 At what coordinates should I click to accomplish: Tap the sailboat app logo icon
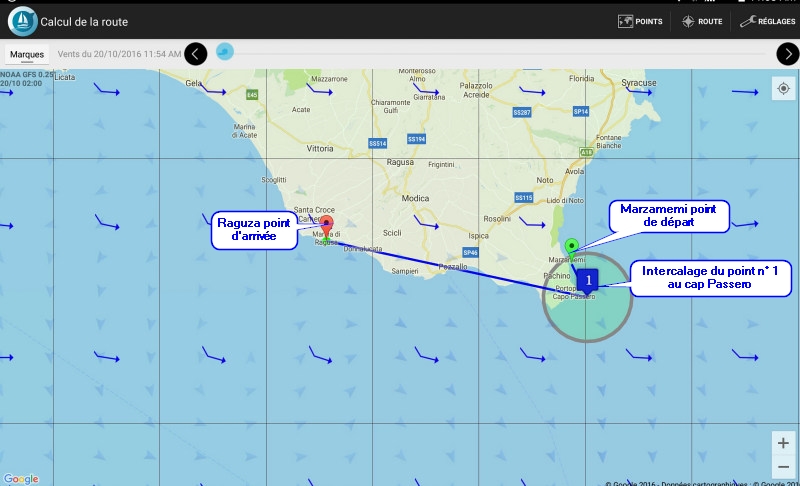(22, 21)
